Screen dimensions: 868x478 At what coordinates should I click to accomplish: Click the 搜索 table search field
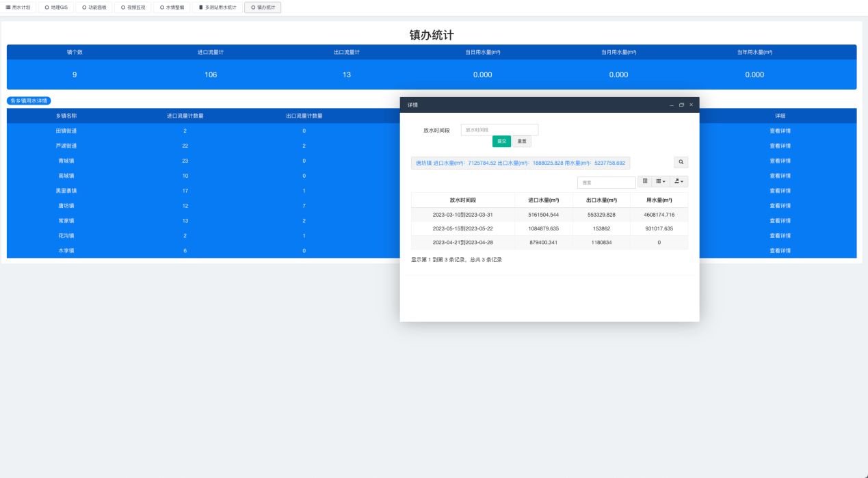tap(606, 183)
